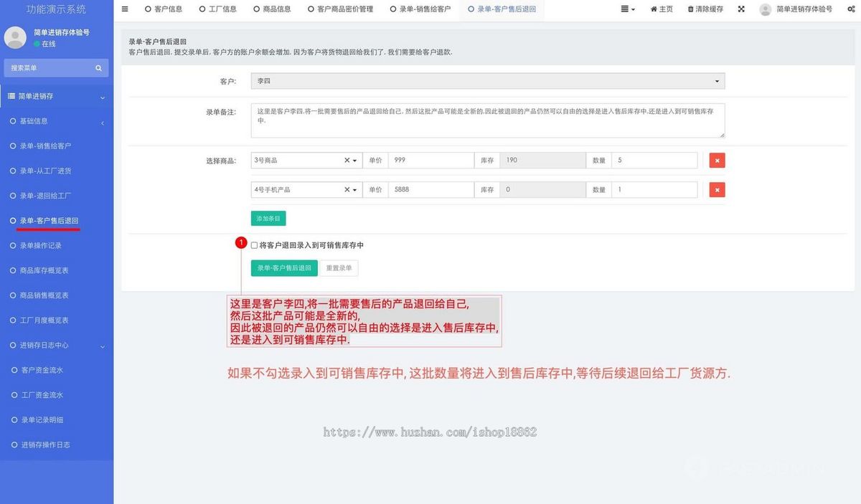Click the user avatar in the top bar
This screenshot has width=861, height=504.
coord(765,9)
